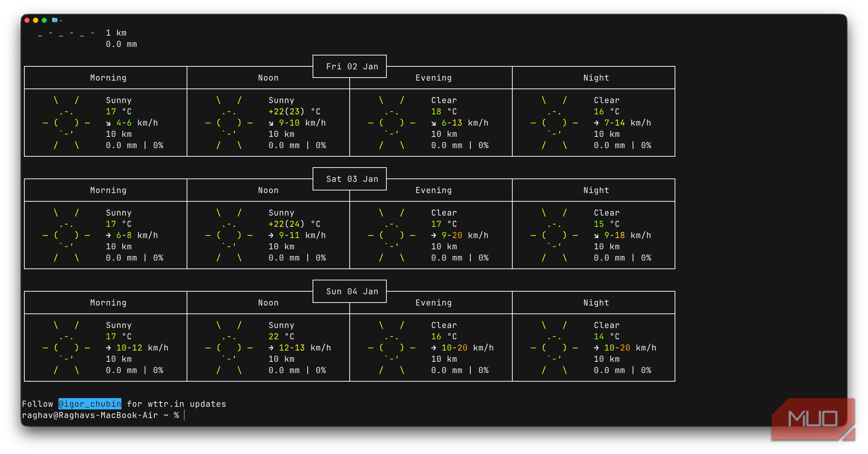The width and height of the screenshot is (868, 454).
Task: Click the 'for wttr.in updates' text
Action: coord(177,404)
